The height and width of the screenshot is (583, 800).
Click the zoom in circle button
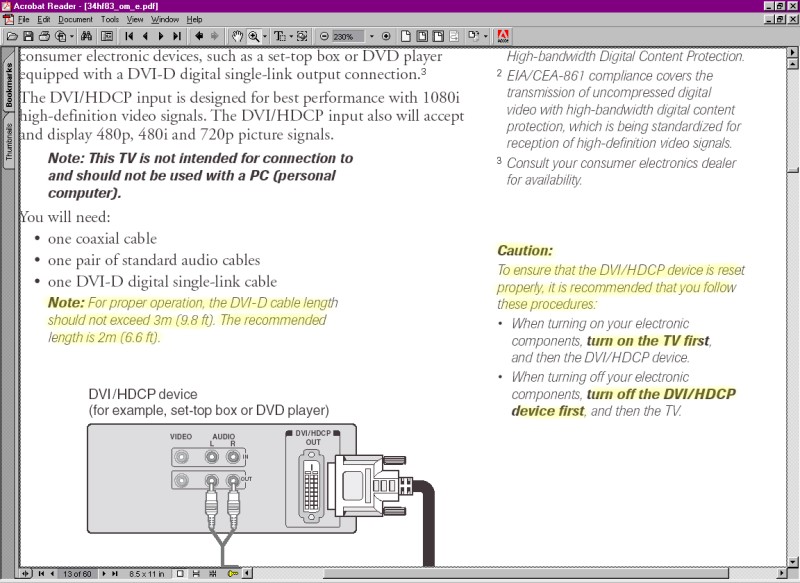(386, 36)
